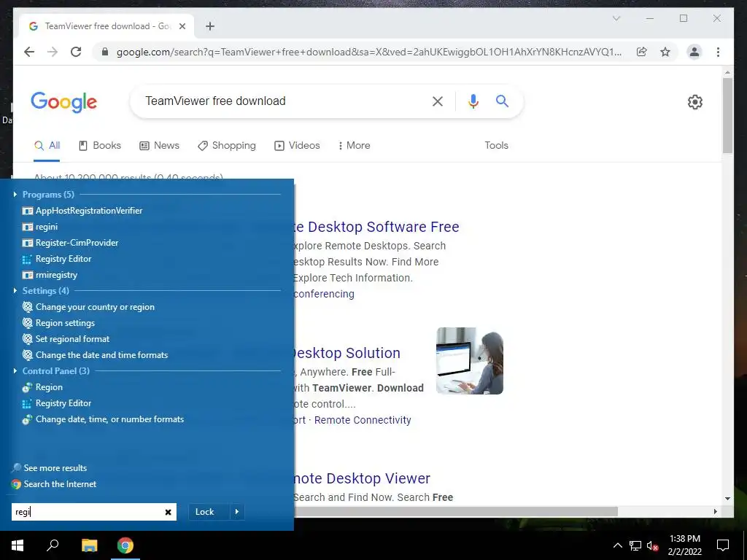Screen dimensions: 747x560
Task: Open taskbar search magnifier
Action: (x=53, y=545)
